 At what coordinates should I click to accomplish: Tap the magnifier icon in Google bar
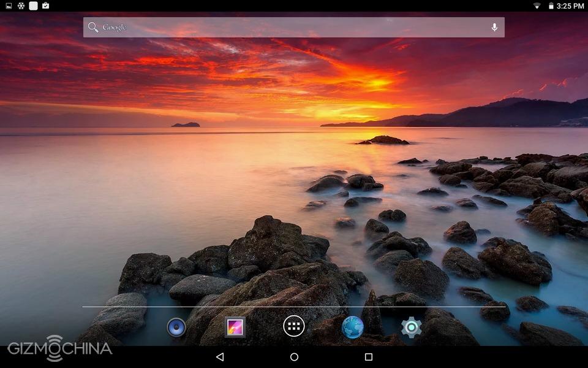point(93,27)
